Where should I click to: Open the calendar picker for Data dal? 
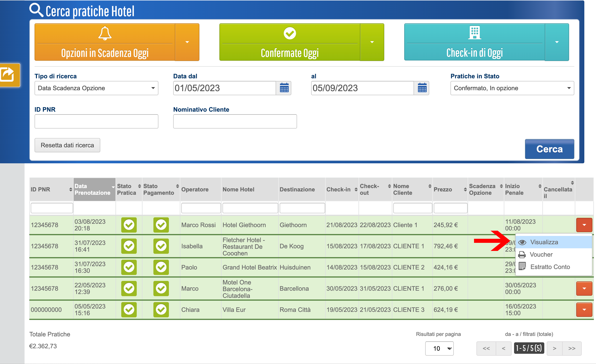click(x=284, y=88)
